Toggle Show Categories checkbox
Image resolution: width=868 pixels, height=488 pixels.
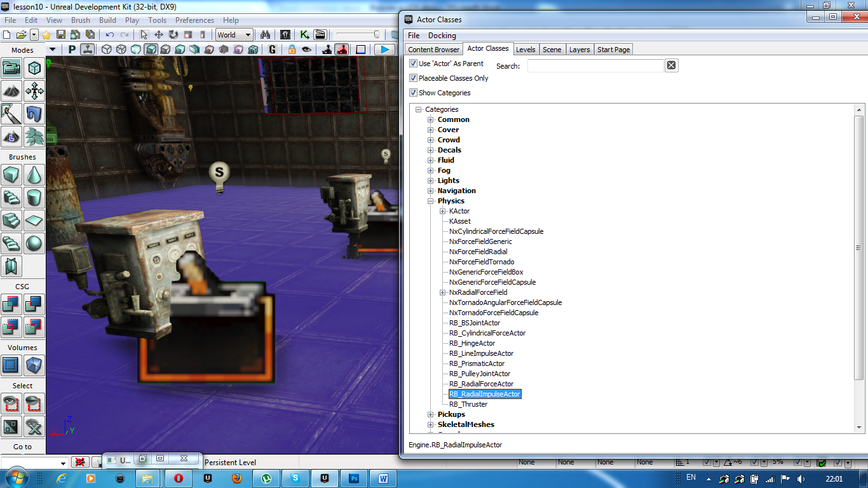click(414, 93)
